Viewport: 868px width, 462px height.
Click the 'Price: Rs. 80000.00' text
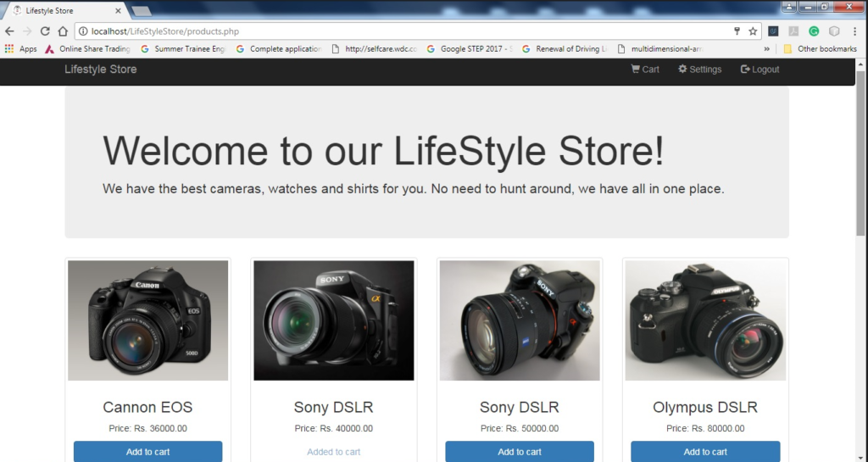705,428
